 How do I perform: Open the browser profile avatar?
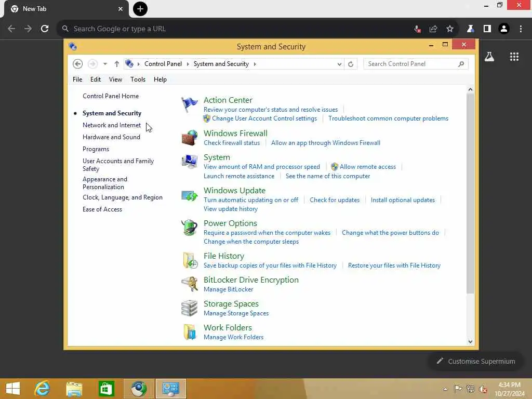point(504,29)
